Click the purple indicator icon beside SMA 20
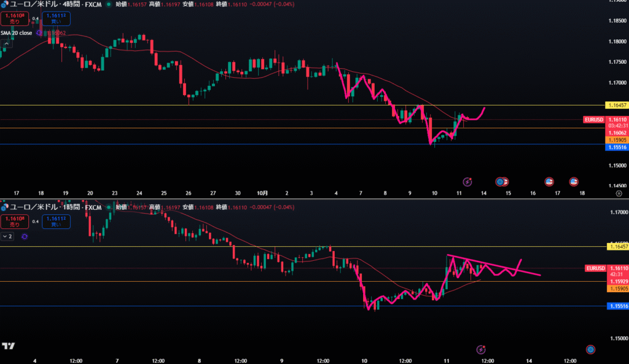Screen dimensions: 629x364 (39, 33)
